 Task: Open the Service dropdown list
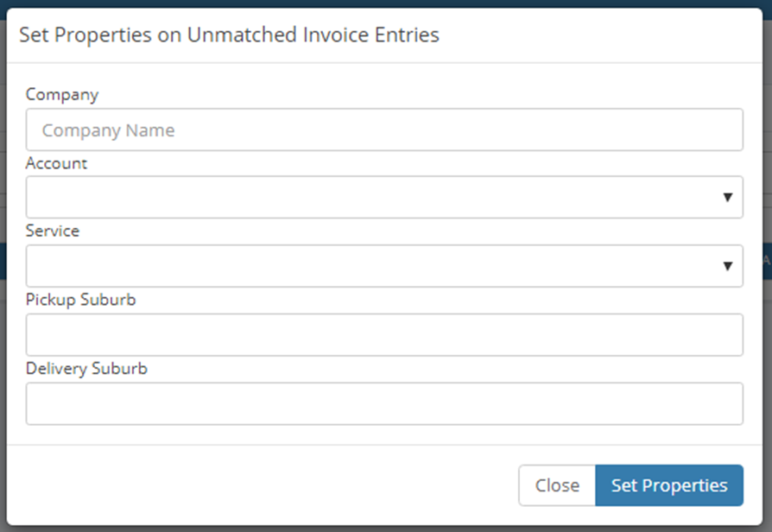[371, 266]
